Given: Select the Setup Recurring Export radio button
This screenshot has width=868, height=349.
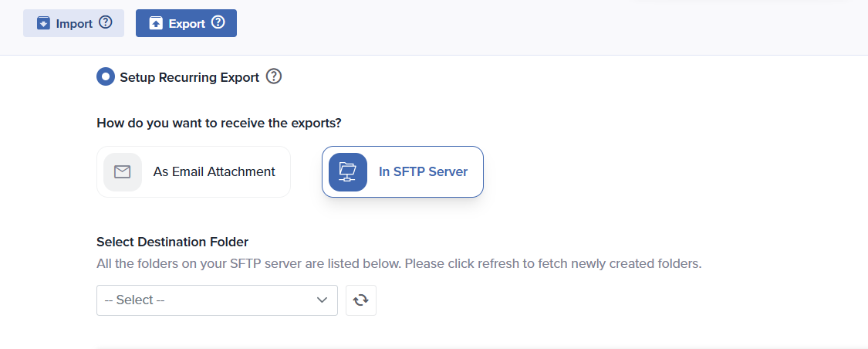Looking at the screenshot, I should tap(105, 77).
